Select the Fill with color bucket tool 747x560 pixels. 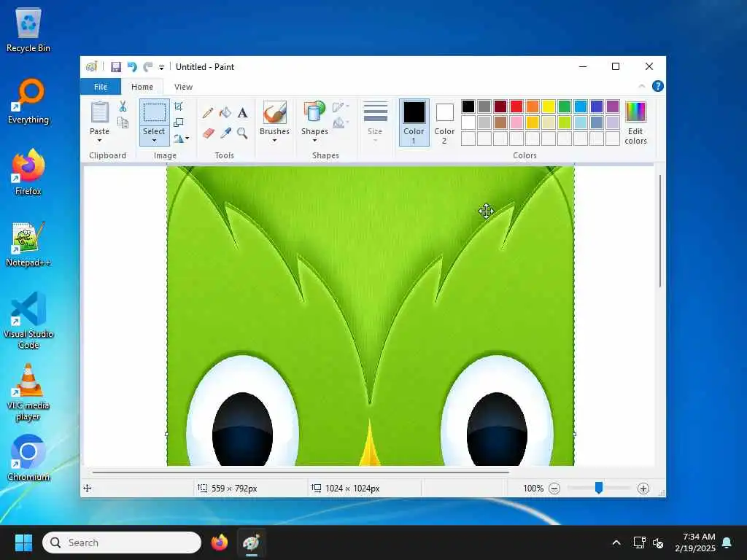click(x=225, y=113)
